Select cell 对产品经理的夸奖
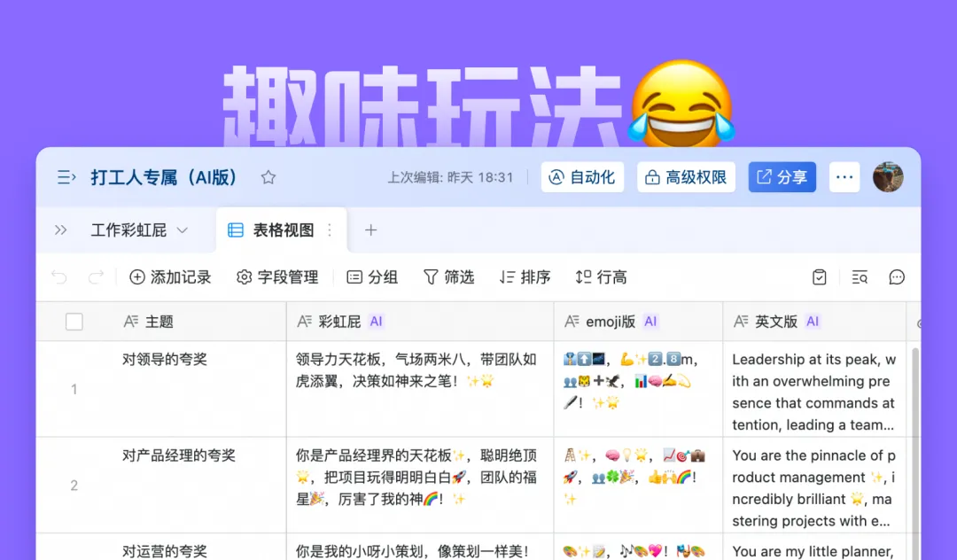Image resolution: width=957 pixels, height=560 pixels. [199, 485]
